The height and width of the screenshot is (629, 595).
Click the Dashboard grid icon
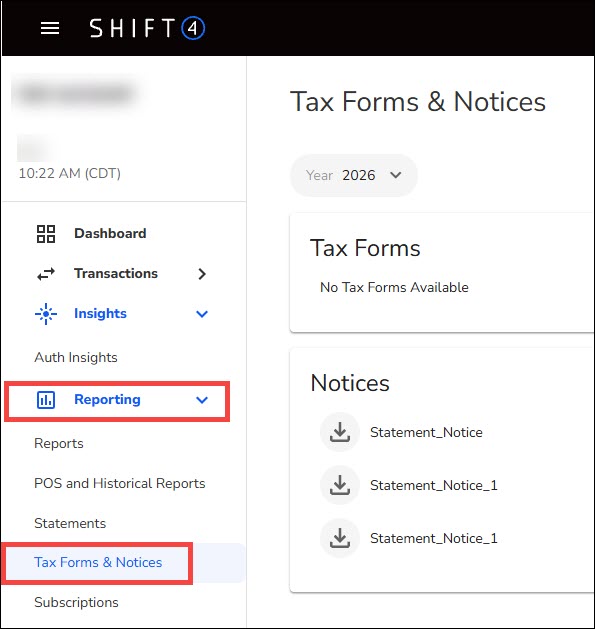click(46, 234)
